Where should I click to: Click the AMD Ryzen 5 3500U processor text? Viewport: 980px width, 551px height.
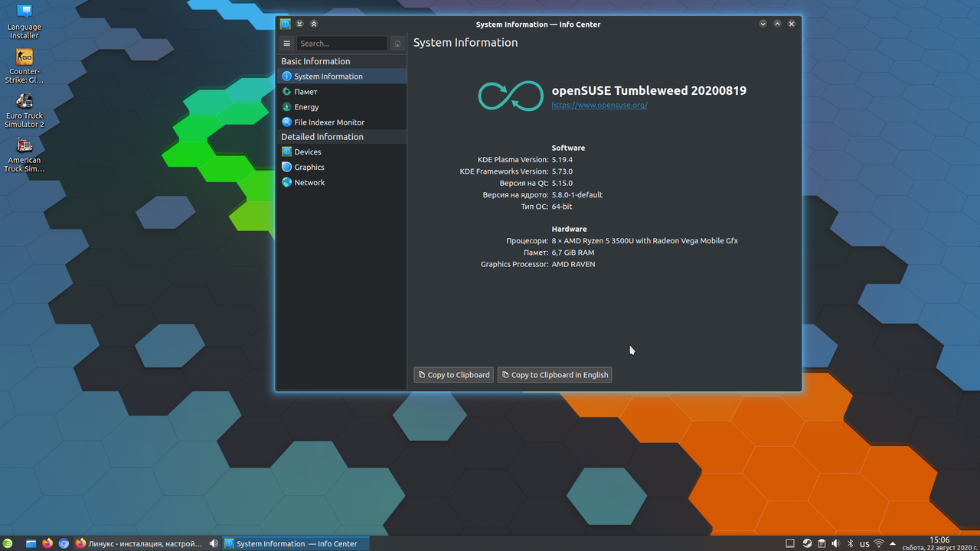pos(645,241)
